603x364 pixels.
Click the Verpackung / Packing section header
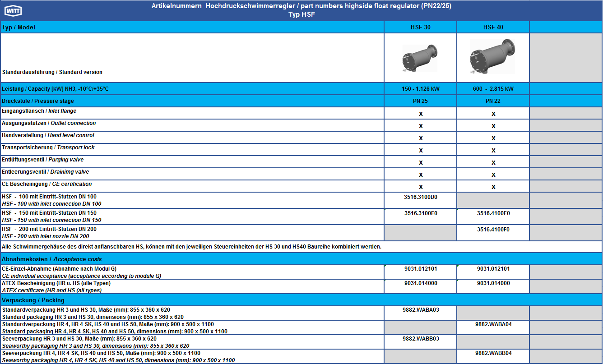(301, 300)
